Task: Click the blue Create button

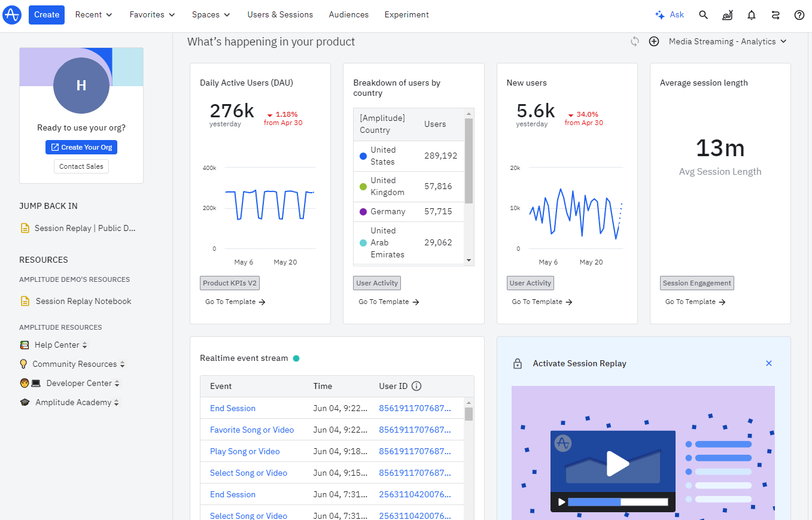Action: pos(47,14)
